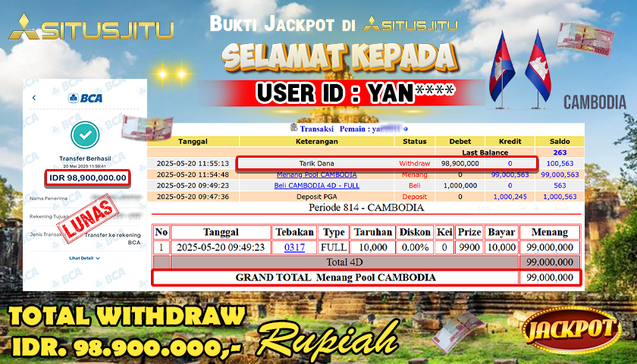Select the 9900 prize cell
The width and height of the screenshot is (637, 364).
(469, 247)
